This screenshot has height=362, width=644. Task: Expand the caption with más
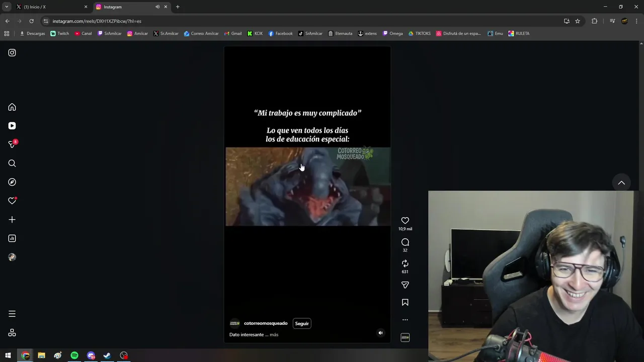[x=274, y=335]
